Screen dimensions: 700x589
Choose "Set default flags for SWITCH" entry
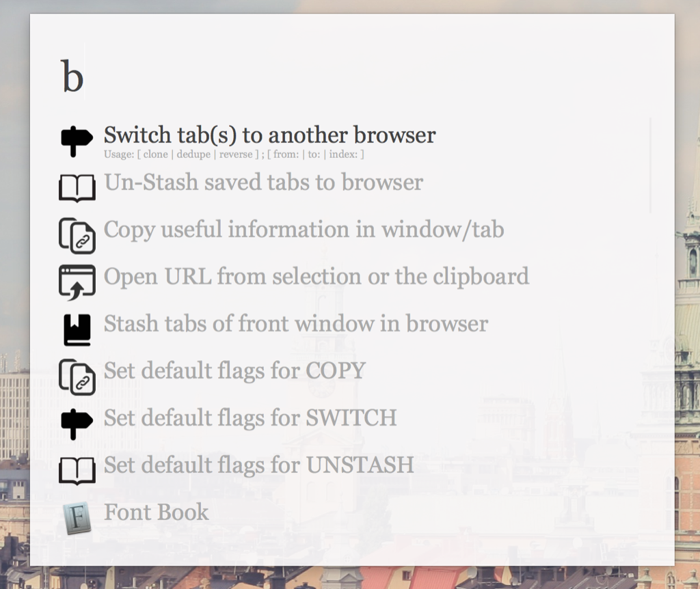[x=250, y=418]
